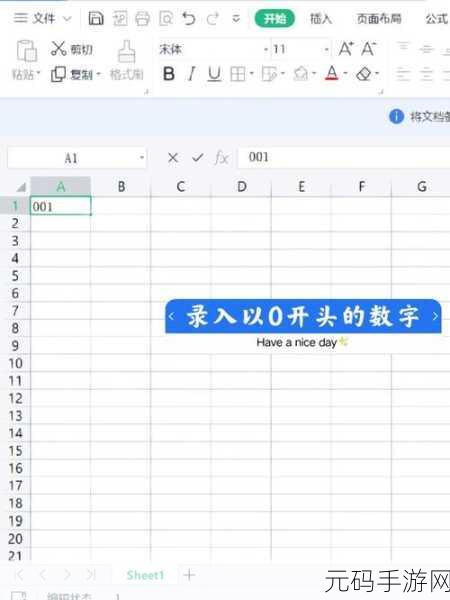Viewport: 450px width, 600px height.
Task: Open the fill color dropdown arrow
Action: (x=314, y=73)
